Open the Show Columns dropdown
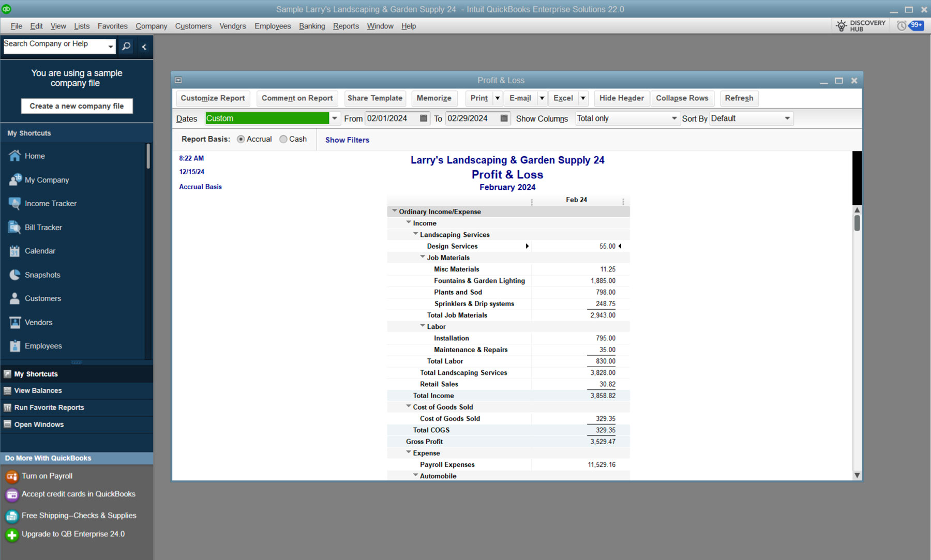931x560 pixels. pos(674,118)
